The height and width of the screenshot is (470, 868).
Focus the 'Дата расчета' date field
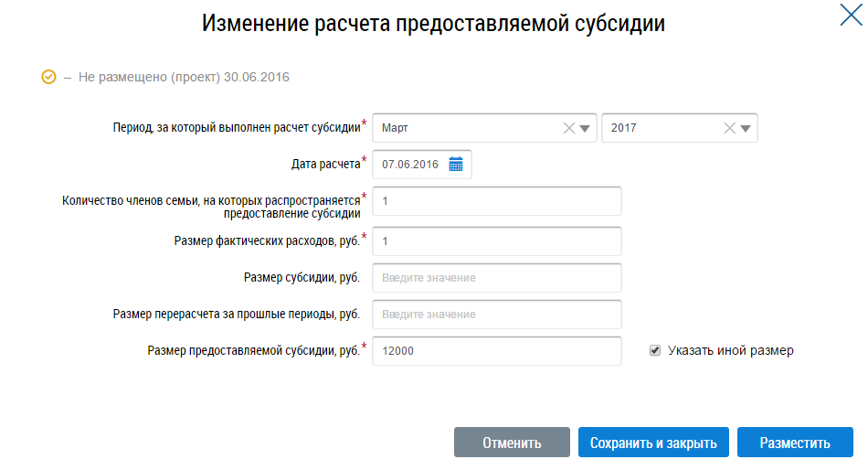pyautogui.click(x=411, y=165)
